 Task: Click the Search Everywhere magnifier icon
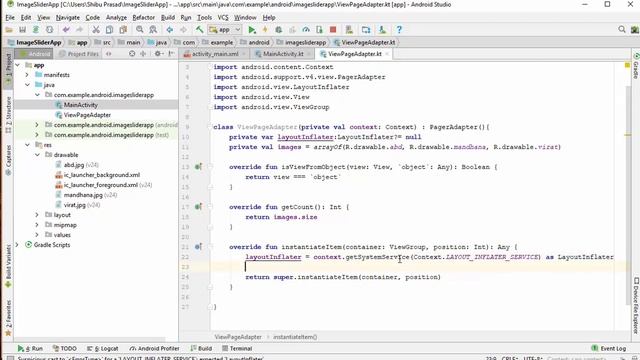pos(622,29)
